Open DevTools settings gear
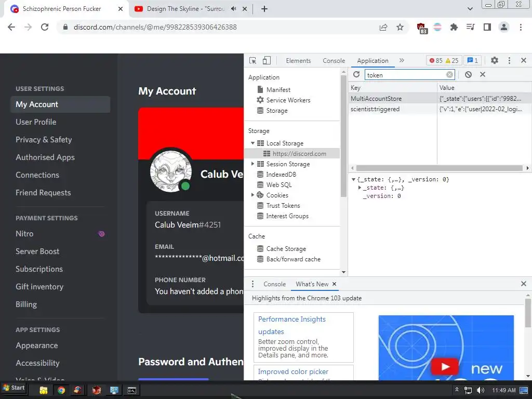The height and width of the screenshot is (399, 532). point(495,60)
